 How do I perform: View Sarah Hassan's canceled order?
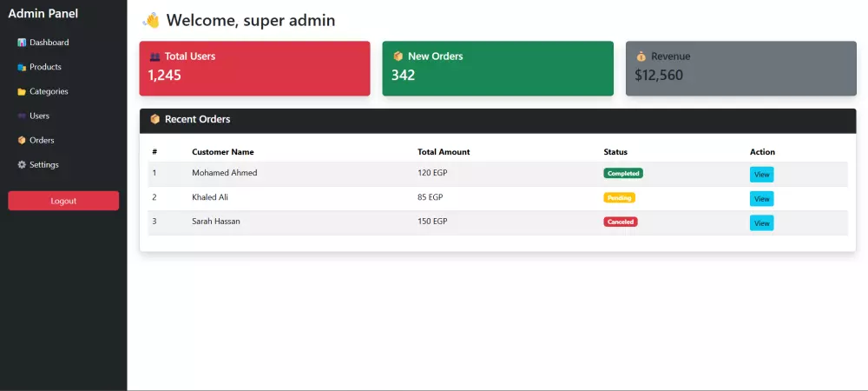pyautogui.click(x=762, y=223)
